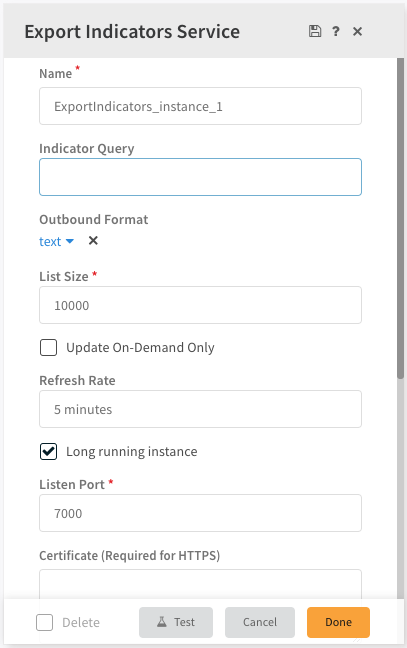407x648 pixels.
Task: Click into the Indicator Query field
Action: 200,177
